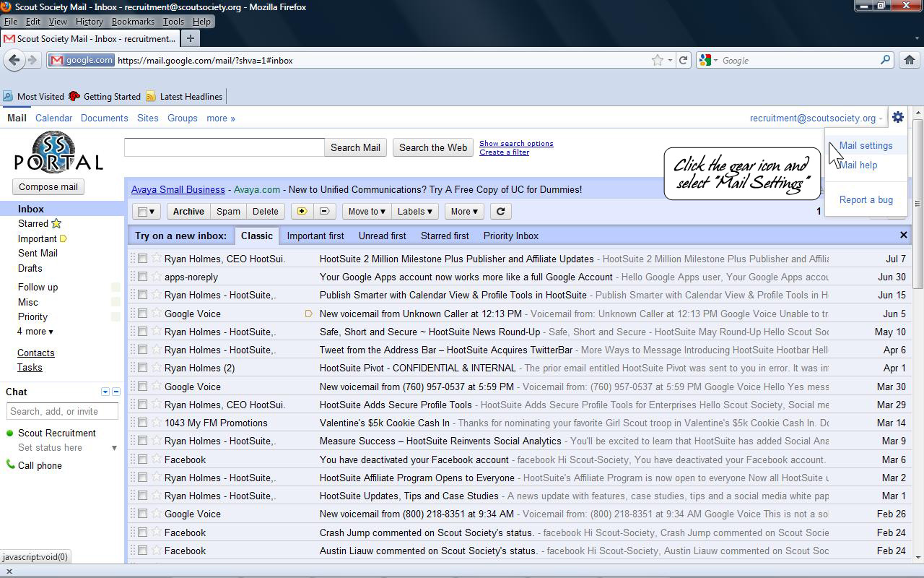Image resolution: width=924 pixels, height=578 pixels.
Task: Switch to Unread first inbox style
Action: pyautogui.click(x=382, y=236)
